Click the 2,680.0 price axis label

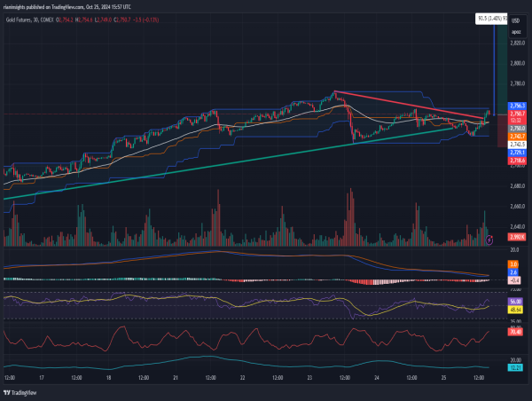click(518, 186)
